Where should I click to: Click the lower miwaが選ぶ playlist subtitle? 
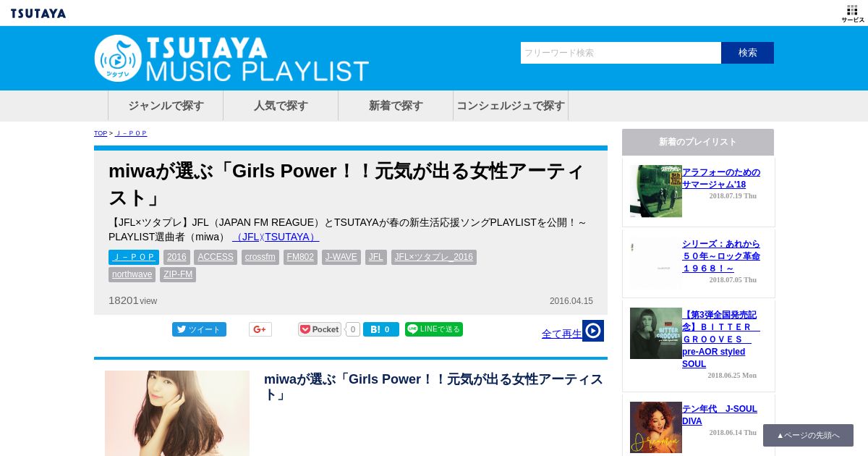(x=434, y=387)
